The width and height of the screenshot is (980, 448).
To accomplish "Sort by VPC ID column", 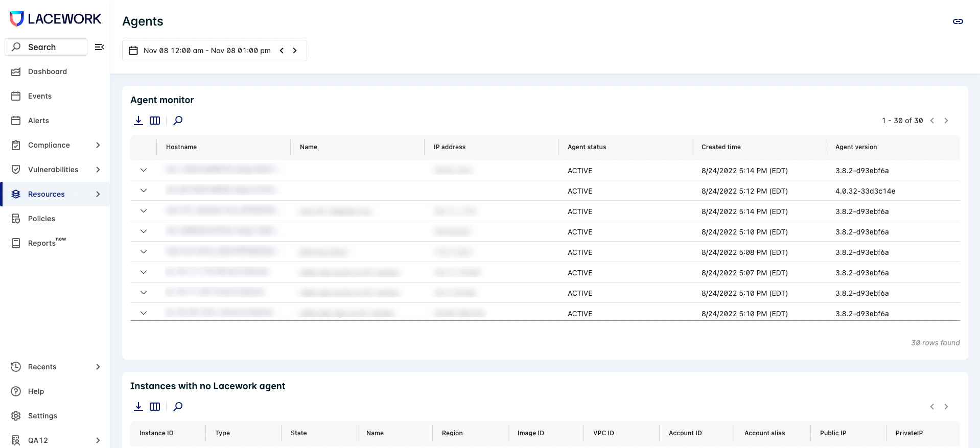I will click(603, 433).
